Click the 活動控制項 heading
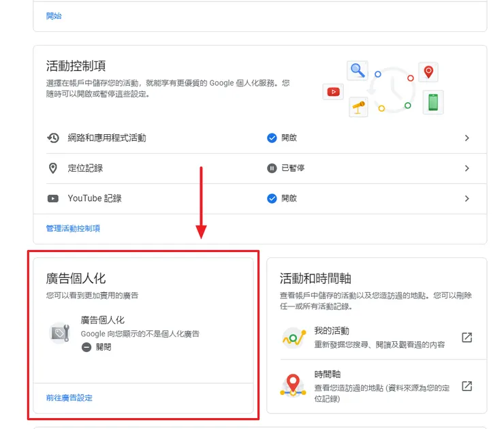Viewport: 504px width, 429px height. [x=76, y=66]
